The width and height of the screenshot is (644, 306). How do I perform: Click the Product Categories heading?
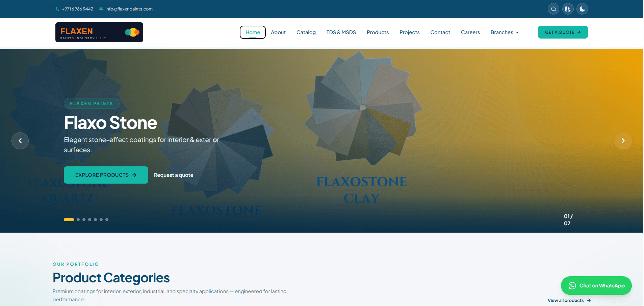point(111,278)
